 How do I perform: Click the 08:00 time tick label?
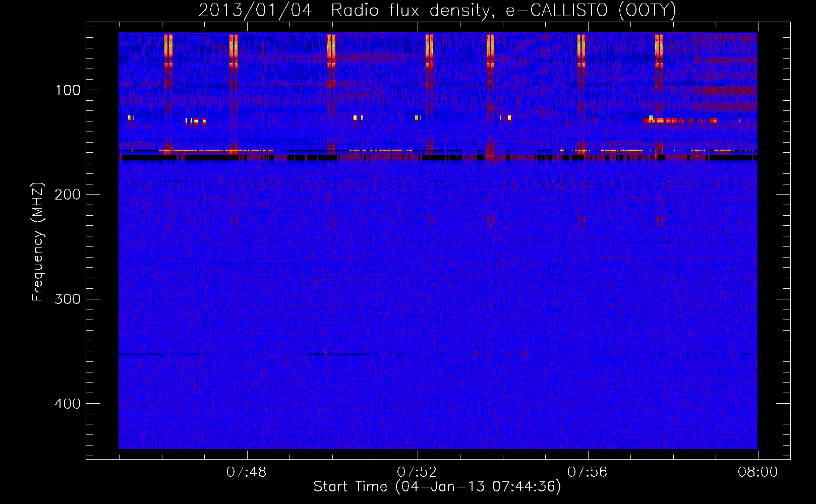click(757, 472)
